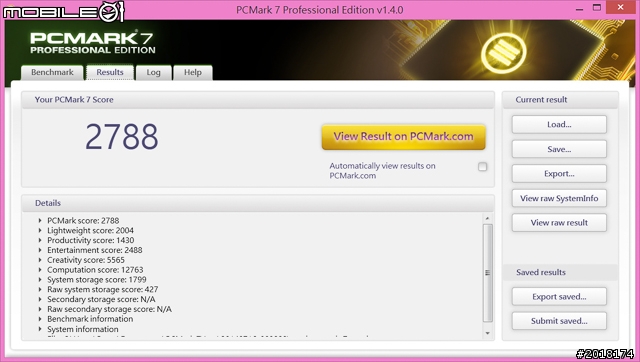Click the Your PCMark 7 Score header
Screen dimensions: 640x362
click(258, 100)
